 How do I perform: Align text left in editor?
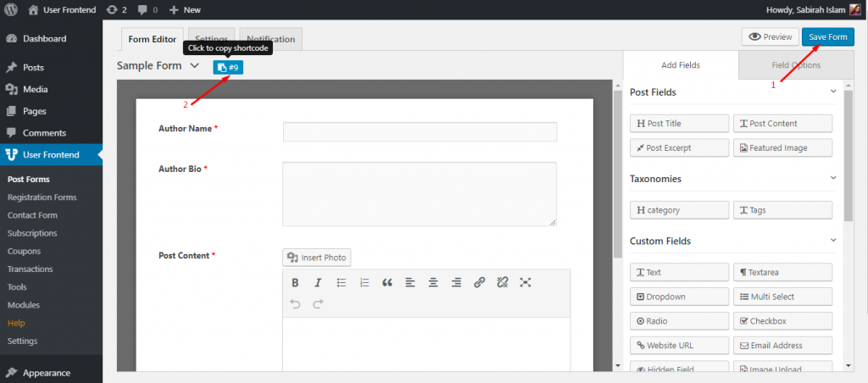[x=409, y=283]
